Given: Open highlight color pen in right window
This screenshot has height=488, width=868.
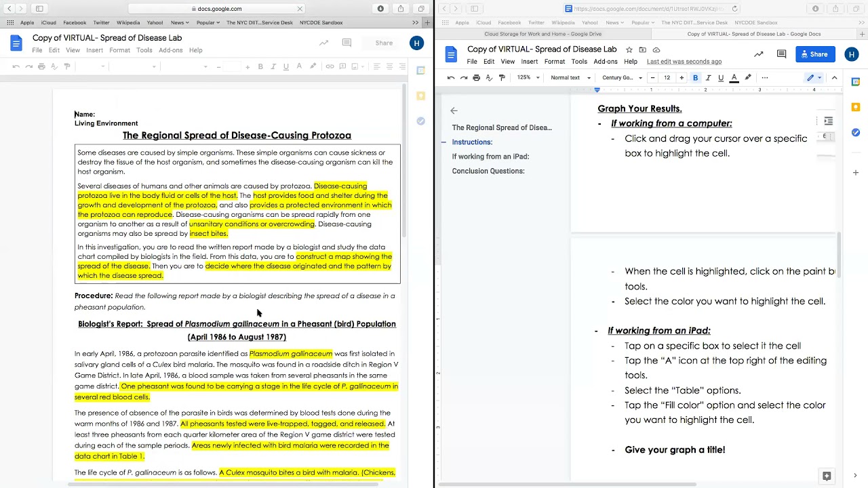Looking at the screenshot, I should [748, 78].
